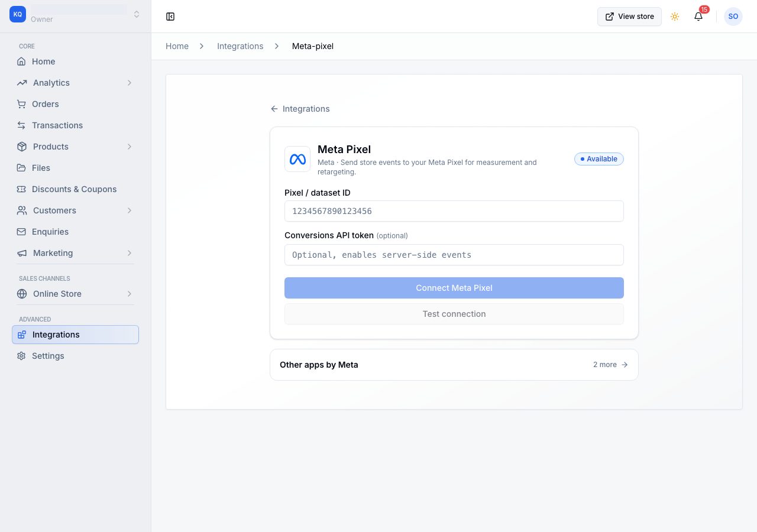This screenshot has height=532, width=757.
Task: Click the Enquiries envelope icon
Action: pos(21,232)
